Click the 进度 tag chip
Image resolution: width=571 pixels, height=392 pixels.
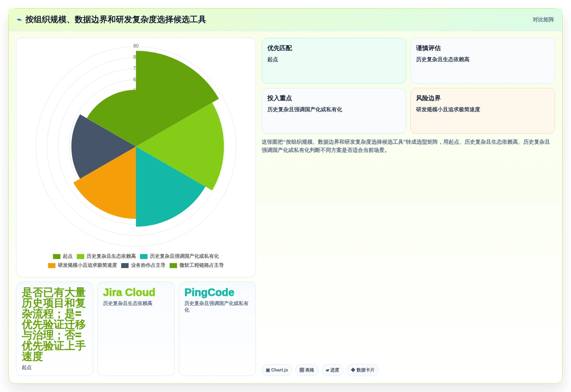pyautogui.click(x=332, y=370)
